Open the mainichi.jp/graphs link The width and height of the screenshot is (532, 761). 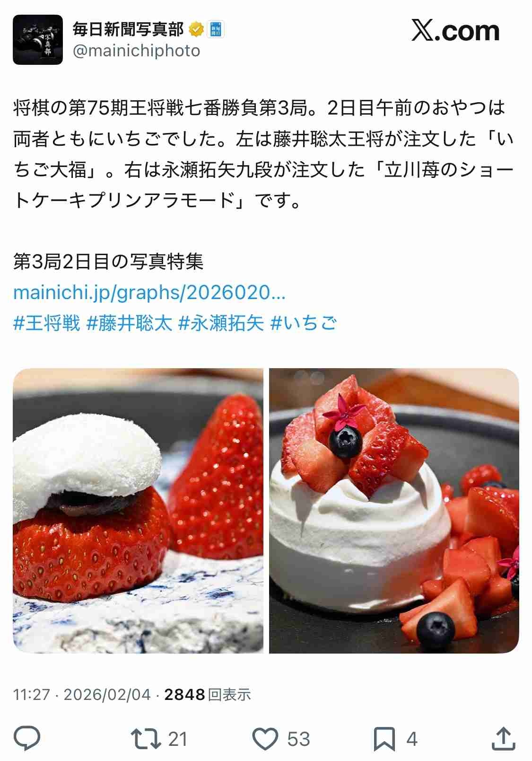[x=149, y=292]
